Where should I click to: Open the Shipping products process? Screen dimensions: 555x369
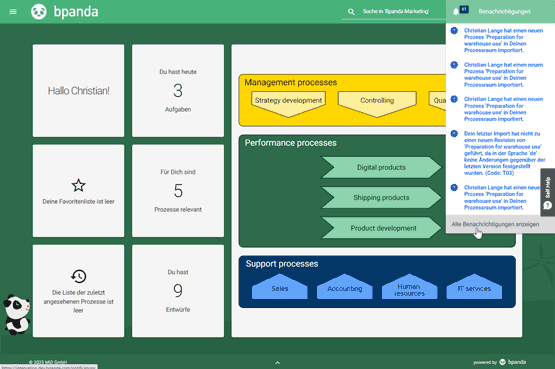pos(381,197)
